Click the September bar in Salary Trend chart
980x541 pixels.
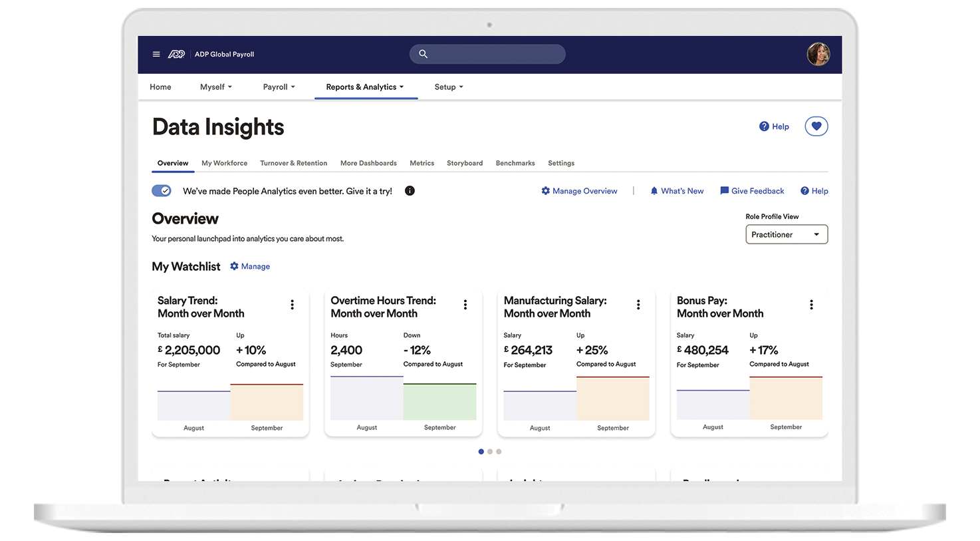click(x=267, y=402)
